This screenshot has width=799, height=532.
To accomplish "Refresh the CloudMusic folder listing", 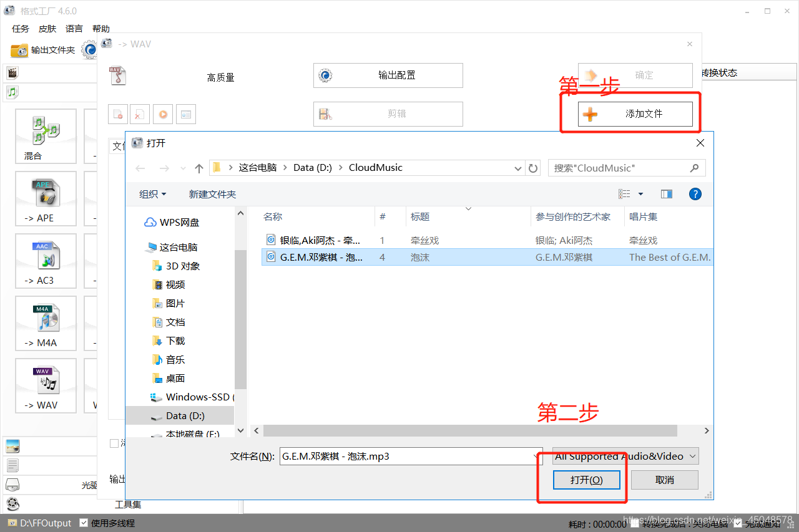I will (x=533, y=168).
